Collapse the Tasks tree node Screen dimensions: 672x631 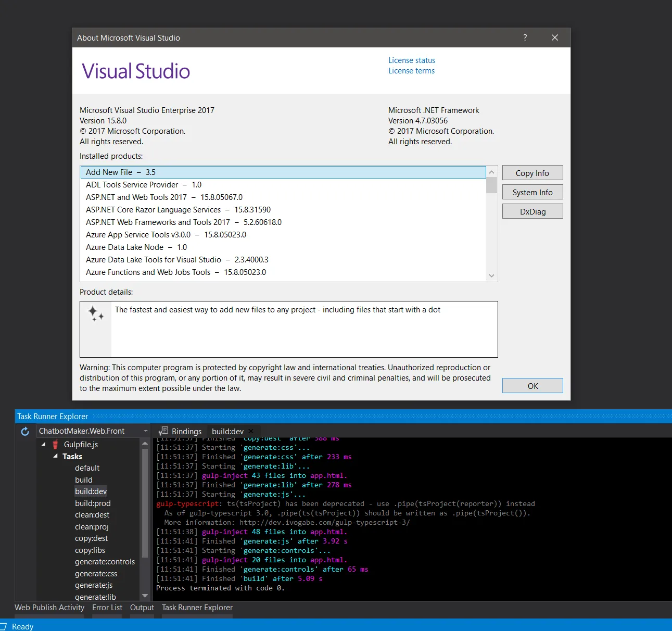(56, 456)
